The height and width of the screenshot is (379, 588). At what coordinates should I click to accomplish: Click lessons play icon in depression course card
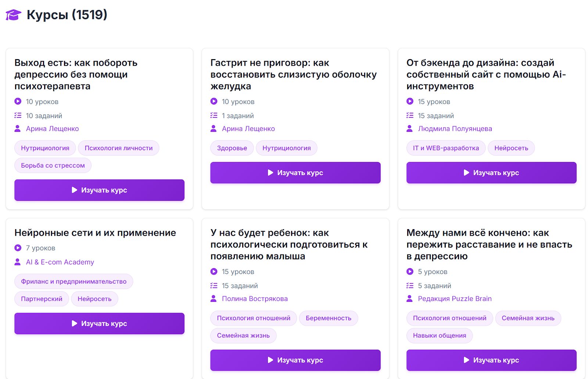[x=18, y=101]
